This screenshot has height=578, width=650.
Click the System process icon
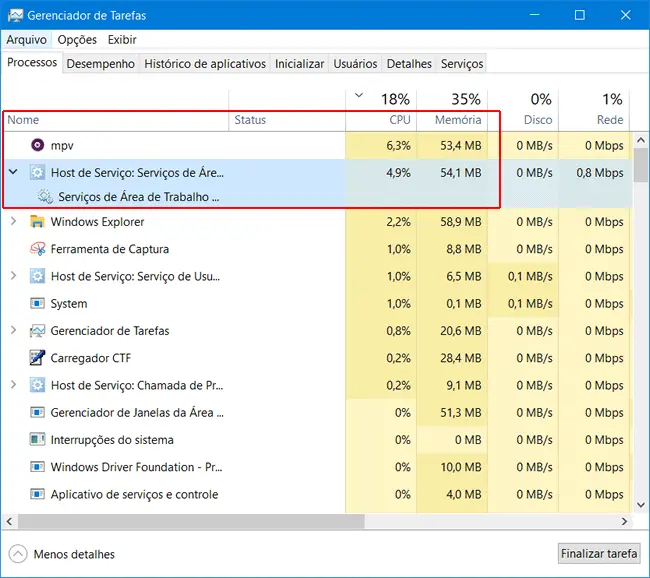pyautogui.click(x=38, y=304)
